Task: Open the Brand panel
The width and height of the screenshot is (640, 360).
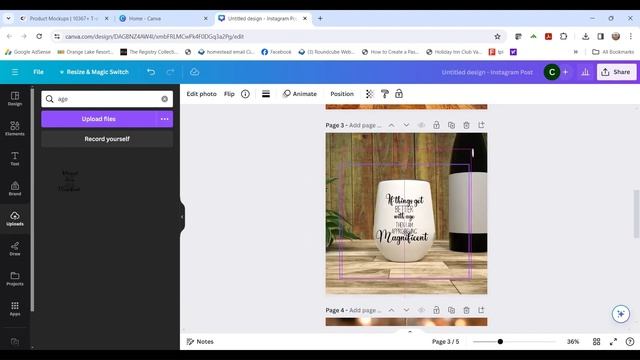Action: tap(15, 188)
